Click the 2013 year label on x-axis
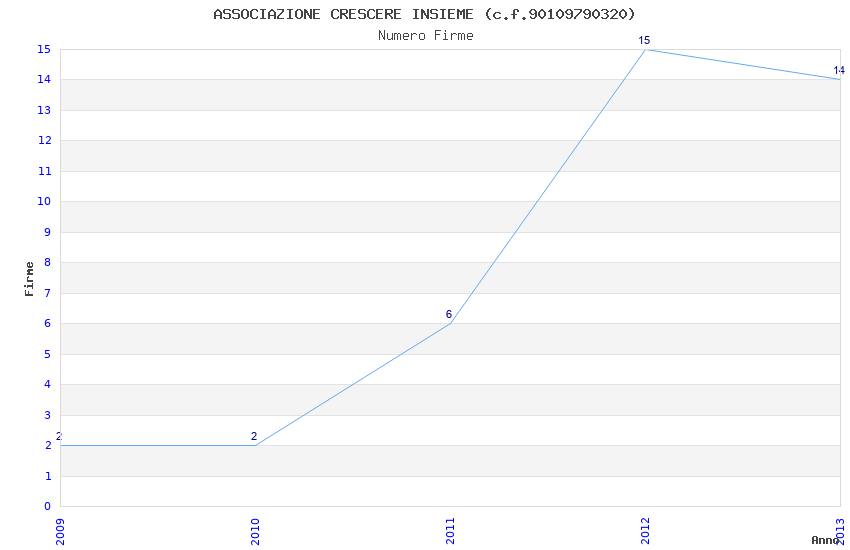Viewport: 850px width, 550px height. coord(840,529)
